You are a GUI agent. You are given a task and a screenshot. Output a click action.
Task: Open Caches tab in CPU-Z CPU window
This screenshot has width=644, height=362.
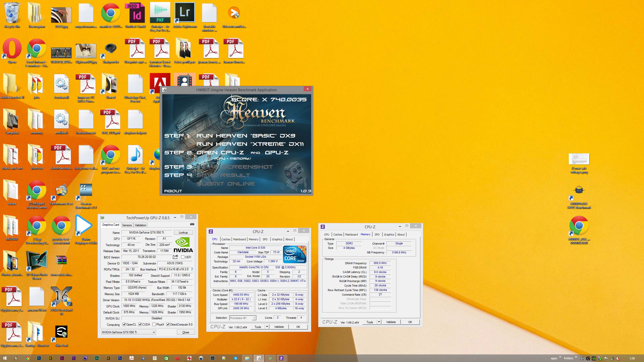pos(226,239)
